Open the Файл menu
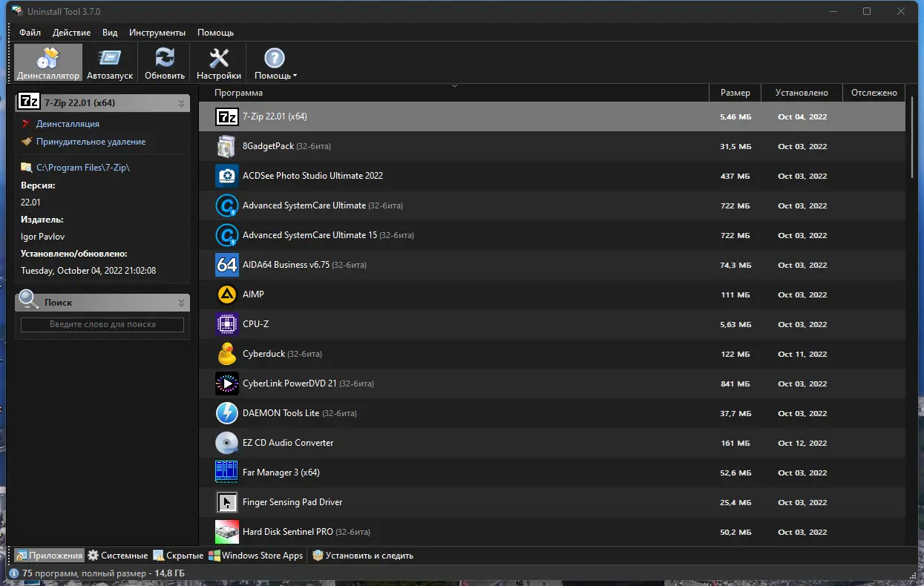This screenshot has width=924, height=586. [30, 33]
